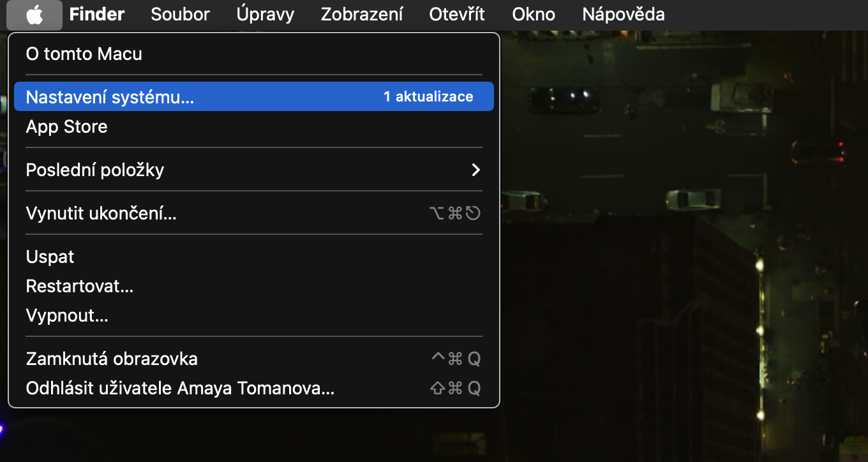Click the 1 aktualizace badge

click(x=428, y=97)
